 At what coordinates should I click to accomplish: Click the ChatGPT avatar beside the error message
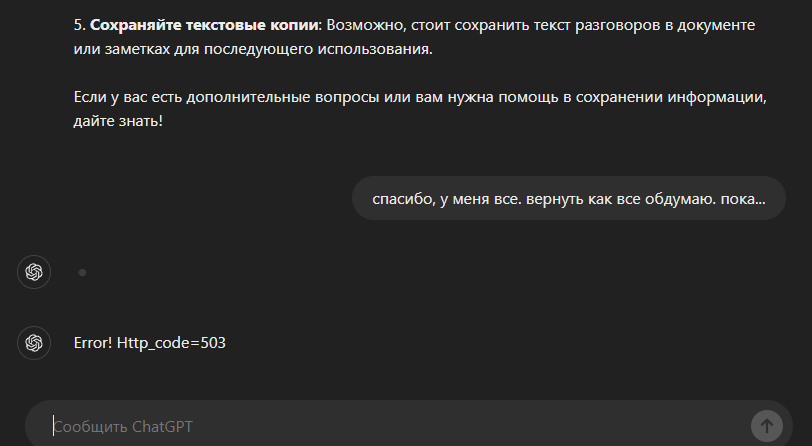[34, 343]
